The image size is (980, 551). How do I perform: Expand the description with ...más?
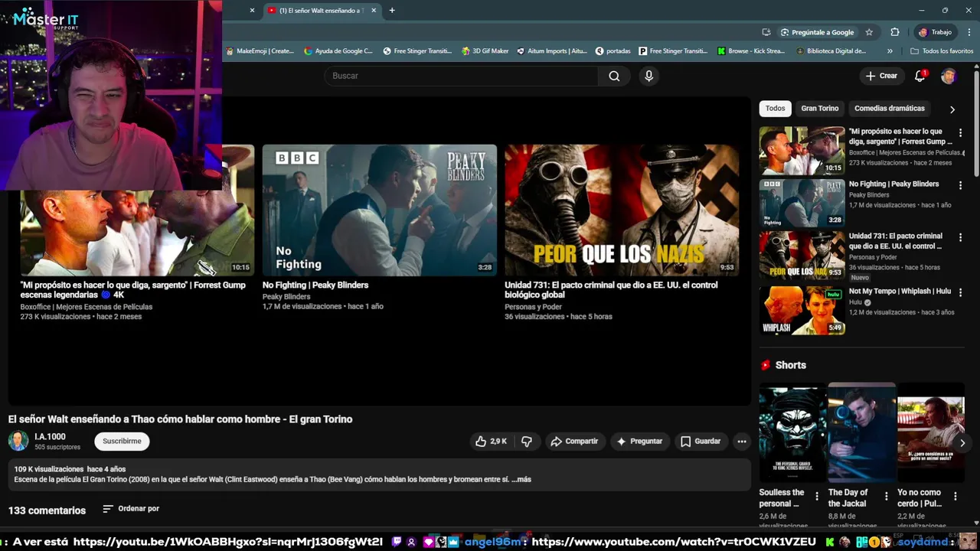(x=521, y=480)
